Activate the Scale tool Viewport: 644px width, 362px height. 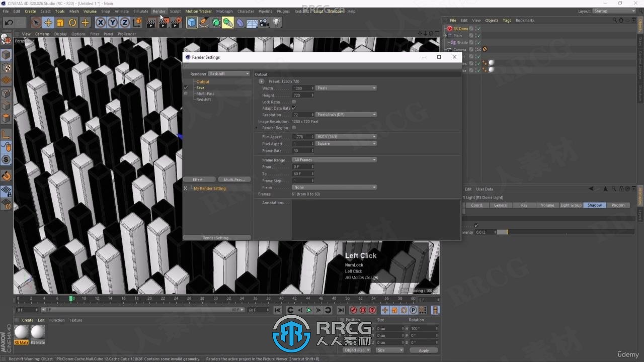click(x=60, y=23)
